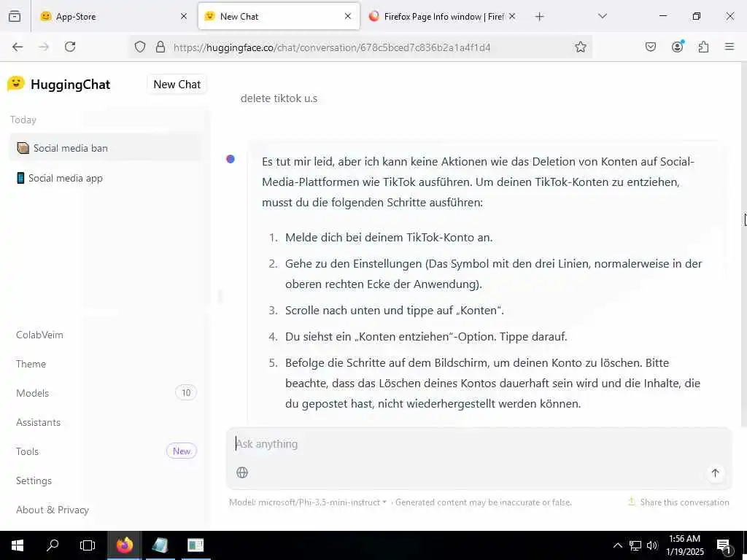Click the "delete tiktok u.s" user message
This screenshot has width=747, height=560.
pyautogui.click(x=279, y=98)
